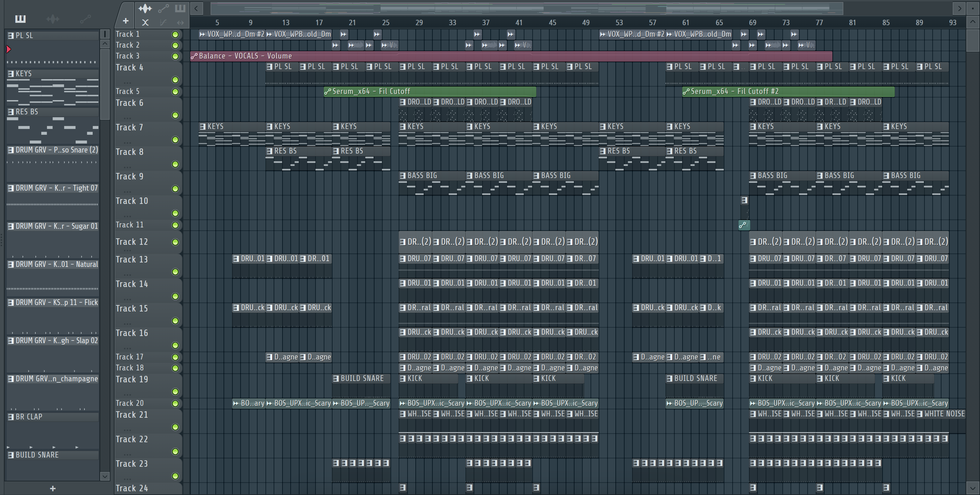Toggle the Track 5 mute LED
The width and height of the screenshot is (980, 495).
pyautogui.click(x=175, y=92)
